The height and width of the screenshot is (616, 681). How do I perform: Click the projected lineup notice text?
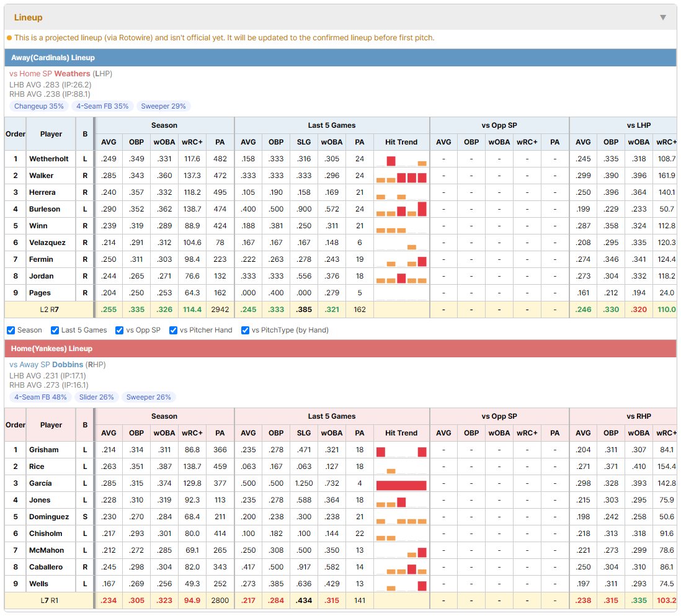coord(224,38)
